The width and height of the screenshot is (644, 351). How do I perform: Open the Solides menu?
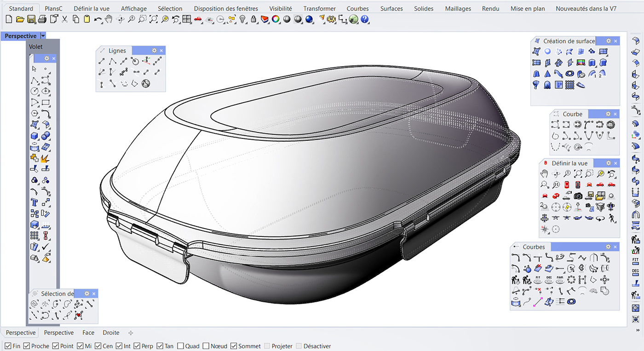point(424,8)
